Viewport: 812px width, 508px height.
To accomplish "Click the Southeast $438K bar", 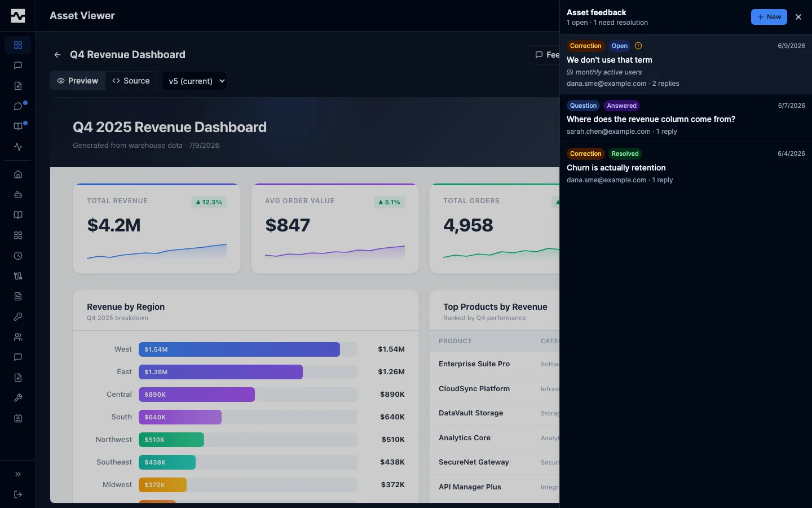I will click(167, 462).
